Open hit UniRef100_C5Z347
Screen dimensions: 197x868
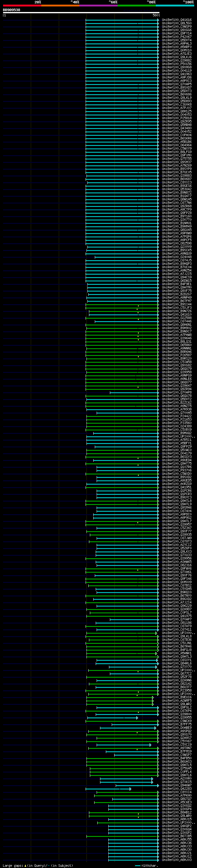(x=177, y=528)
